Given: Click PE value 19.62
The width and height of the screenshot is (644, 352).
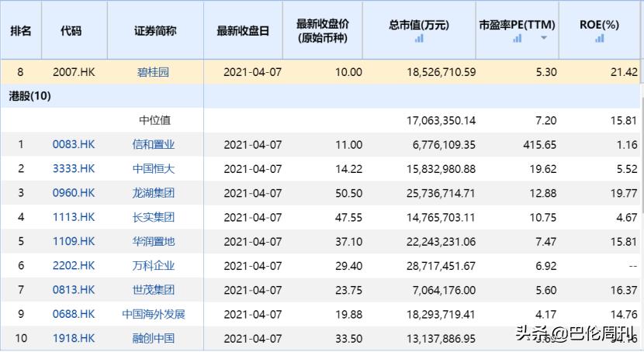Looking at the screenshot, I should click(543, 168).
